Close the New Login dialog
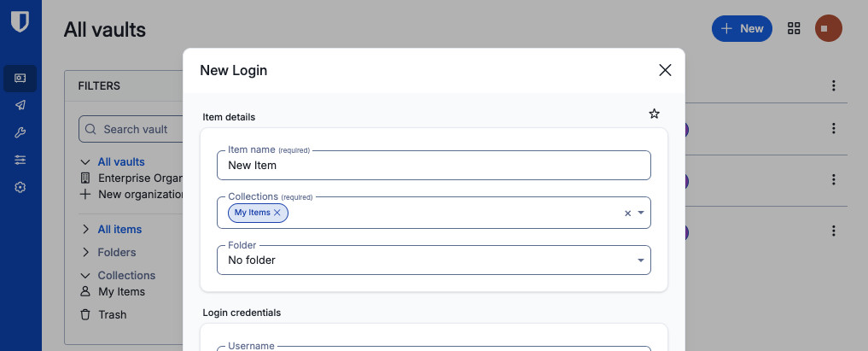868x351 pixels. click(x=665, y=70)
